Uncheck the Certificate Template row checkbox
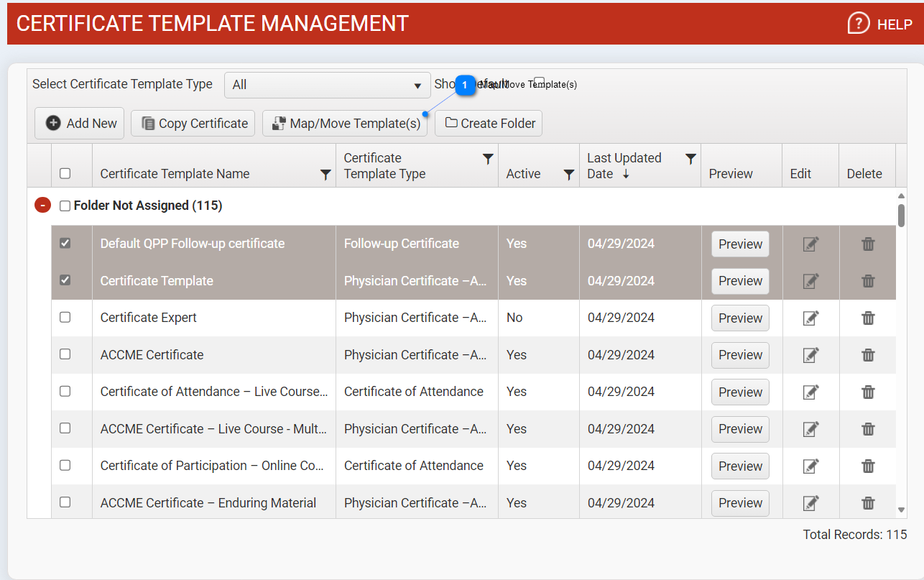Screen dimensions: 924x580 point(65,280)
